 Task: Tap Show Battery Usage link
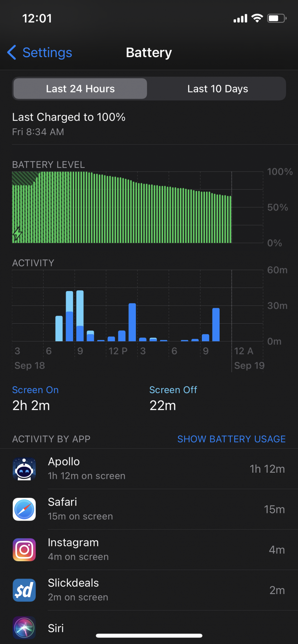[x=231, y=439]
